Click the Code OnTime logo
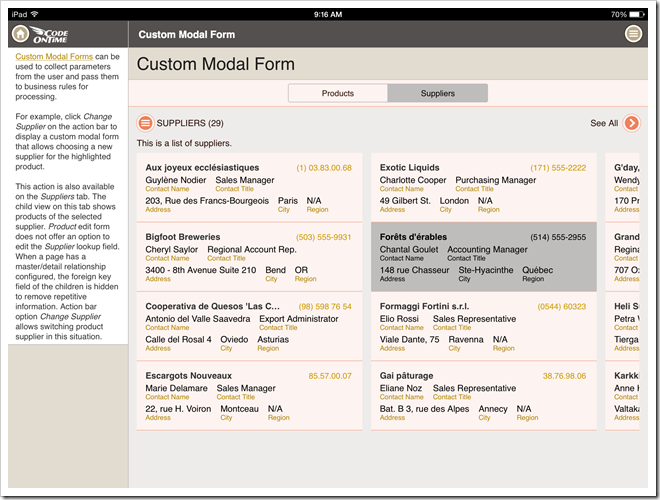 50,35
